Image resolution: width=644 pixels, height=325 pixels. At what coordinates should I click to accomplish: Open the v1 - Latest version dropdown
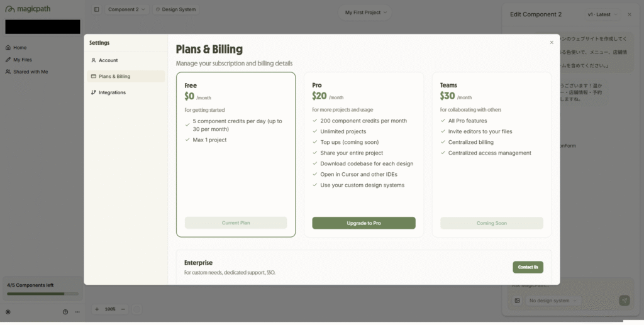(x=602, y=14)
